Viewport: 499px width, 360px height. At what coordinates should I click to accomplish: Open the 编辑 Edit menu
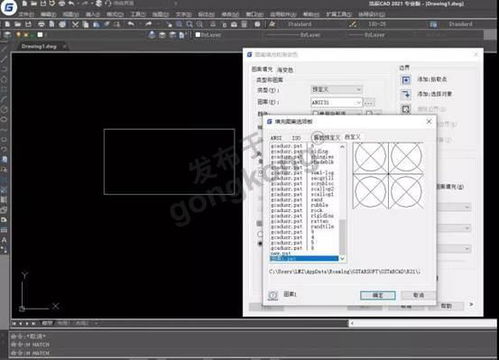coord(48,14)
